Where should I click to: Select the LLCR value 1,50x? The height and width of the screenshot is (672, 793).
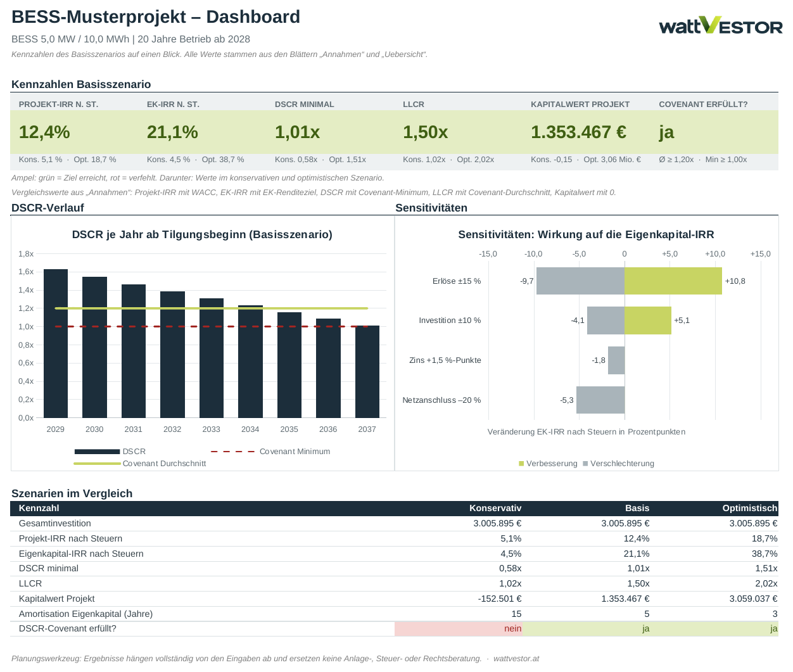tap(425, 132)
